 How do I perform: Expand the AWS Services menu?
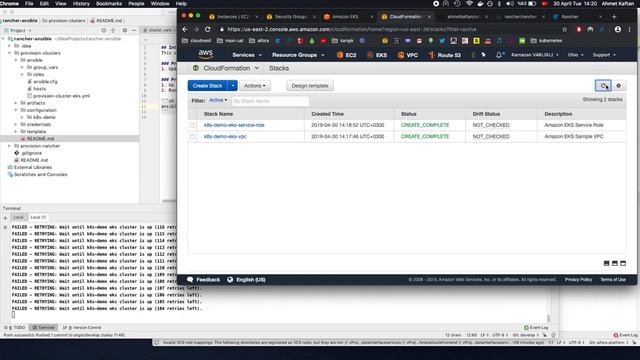(247, 55)
